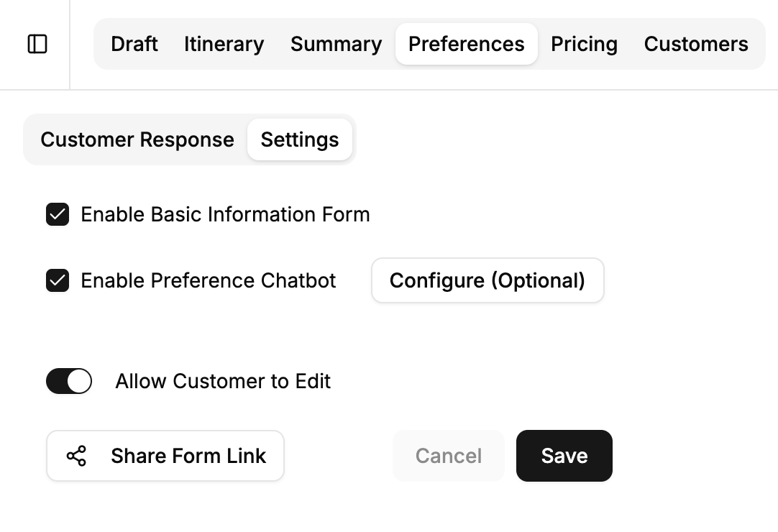This screenshot has width=778, height=532.
Task: Click the Enable Preference Chatbot label
Action: (x=209, y=280)
